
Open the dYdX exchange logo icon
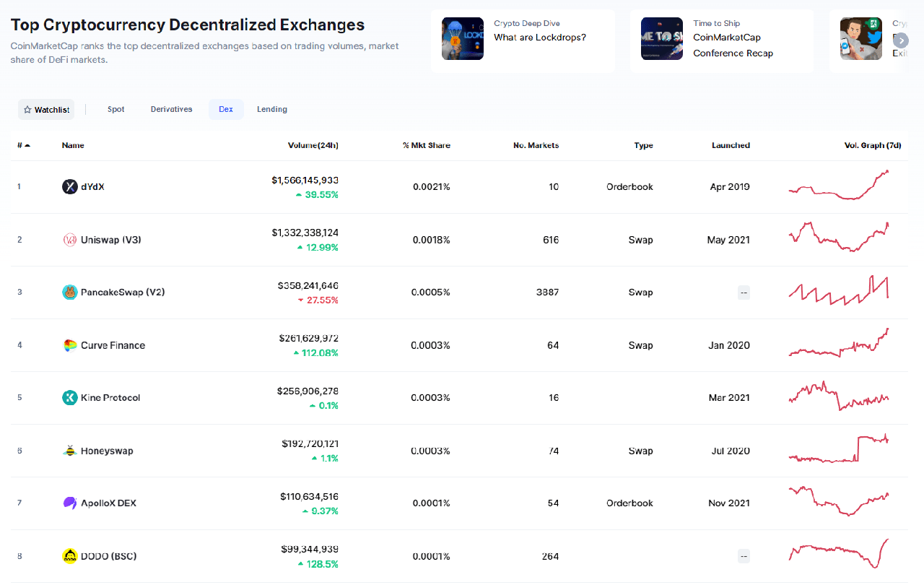pyautogui.click(x=69, y=187)
